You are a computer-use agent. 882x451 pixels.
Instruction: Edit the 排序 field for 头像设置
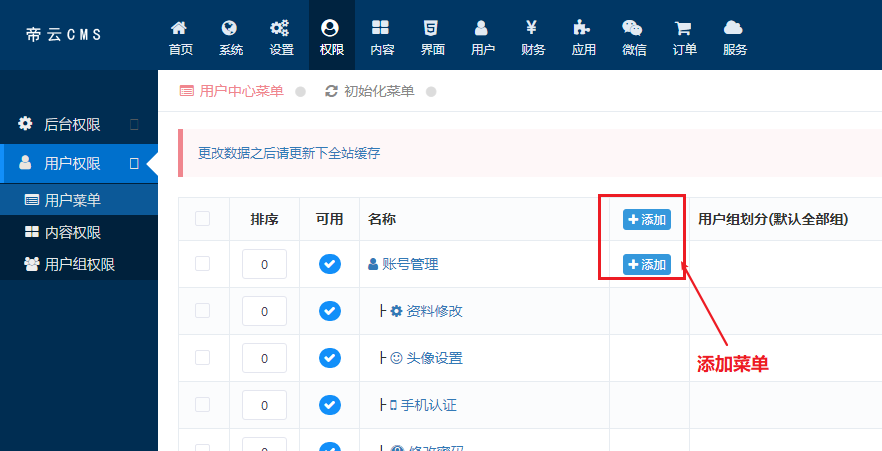coord(264,358)
